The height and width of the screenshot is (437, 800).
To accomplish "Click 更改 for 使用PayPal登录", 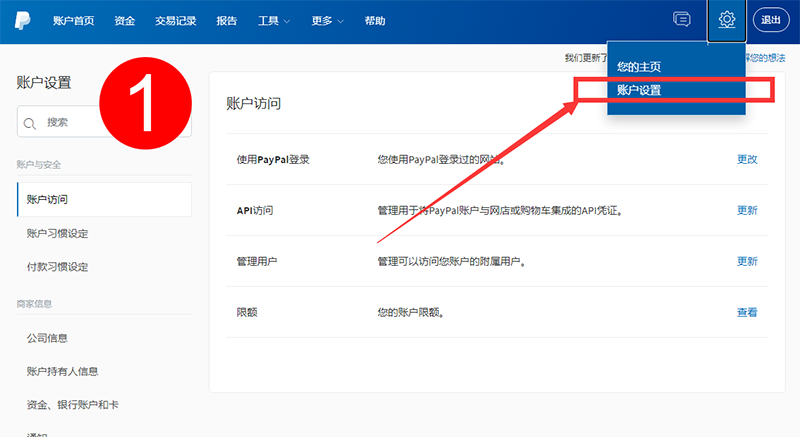I will [747, 159].
